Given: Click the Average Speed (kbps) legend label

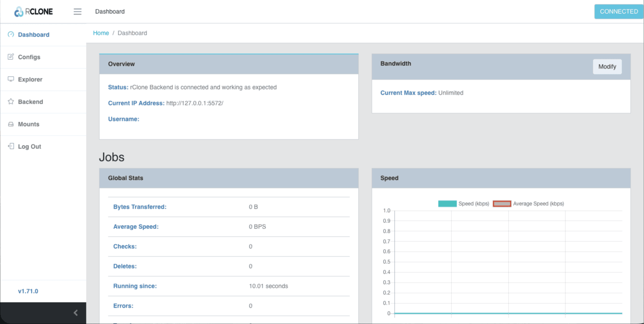Looking at the screenshot, I should (x=538, y=204).
